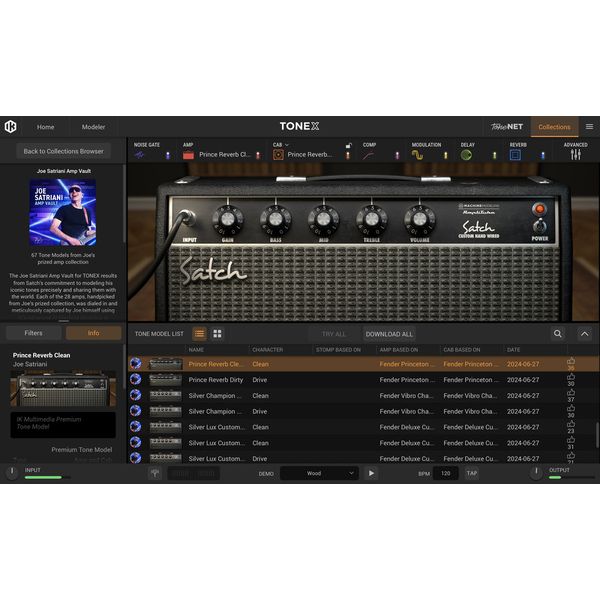Click the TAP tempo button
Image resolution: width=600 pixels, height=600 pixels.
coord(472,473)
